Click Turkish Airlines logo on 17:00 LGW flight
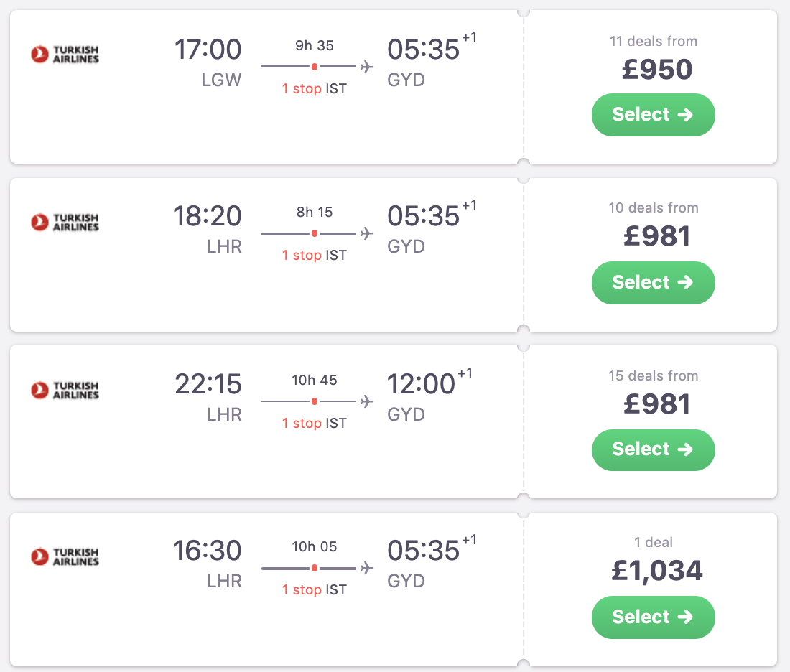Viewport: 790px width, 672px height. 65,54
